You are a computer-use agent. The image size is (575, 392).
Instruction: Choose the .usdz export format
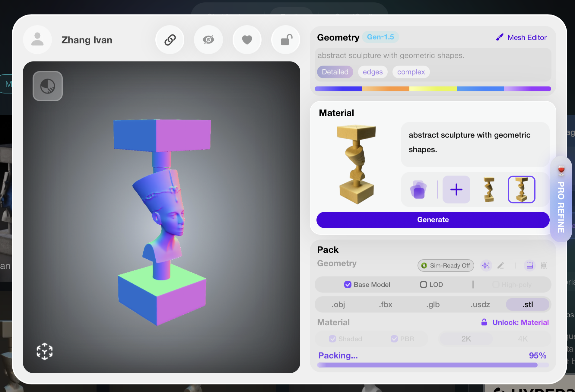480,305
